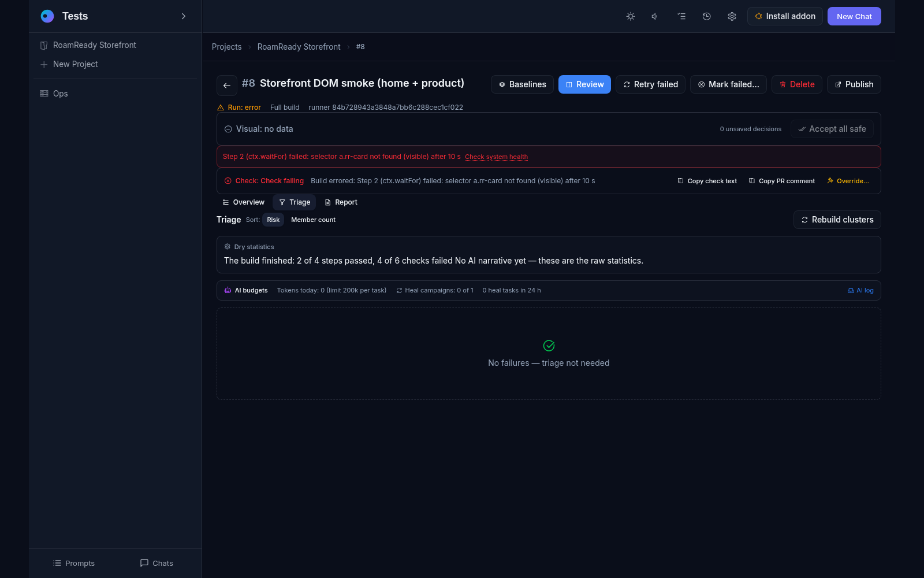Go to Projects breadcrumb
Screen dimensions: 924x578
tap(226, 47)
